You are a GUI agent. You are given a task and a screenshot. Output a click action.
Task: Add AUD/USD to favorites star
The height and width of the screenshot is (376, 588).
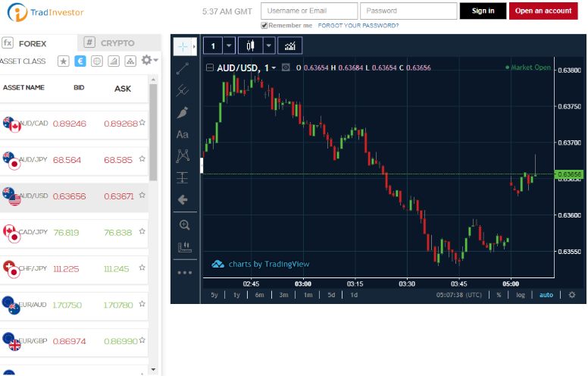(142, 195)
